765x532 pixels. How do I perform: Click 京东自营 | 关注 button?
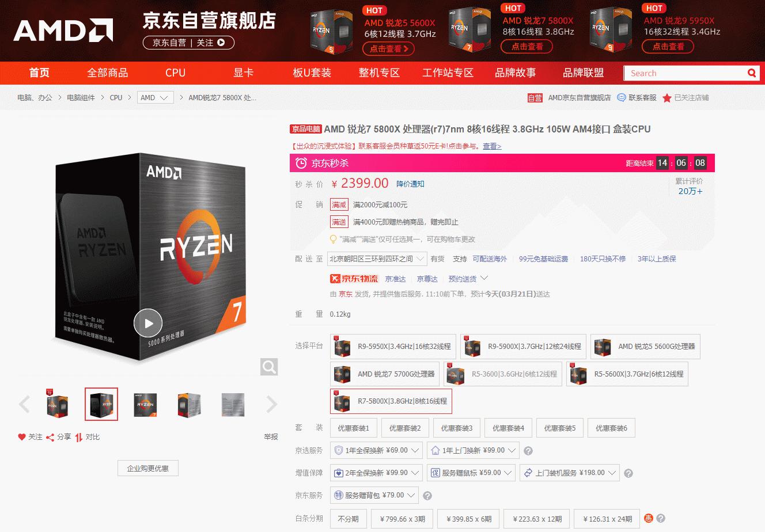tap(189, 43)
